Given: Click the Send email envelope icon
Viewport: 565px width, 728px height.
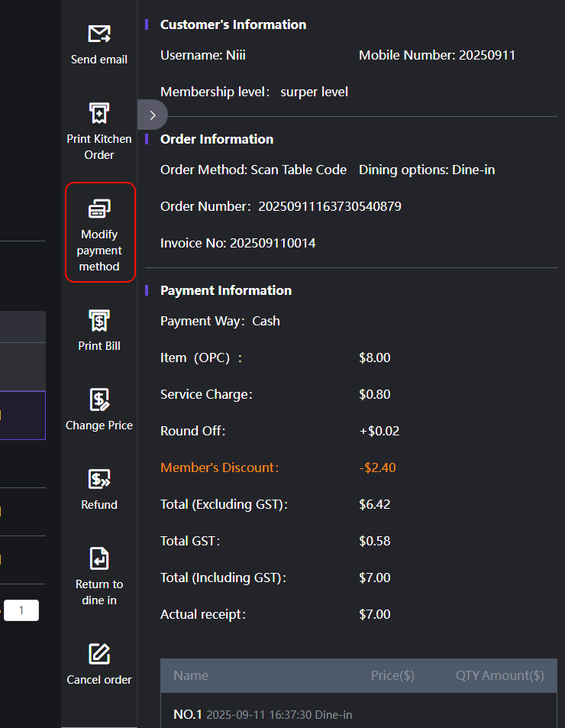Looking at the screenshot, I should coord(98,34).
